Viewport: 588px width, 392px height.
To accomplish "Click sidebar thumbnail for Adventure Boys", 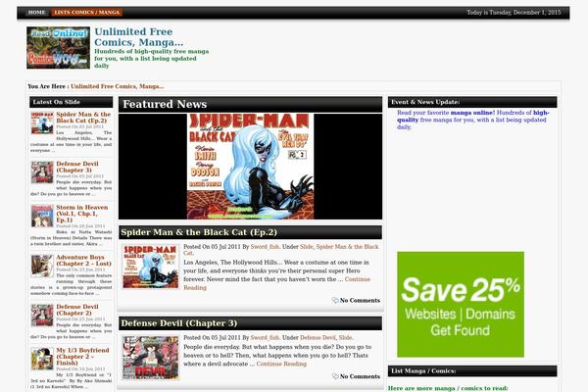I will (42, 266).
